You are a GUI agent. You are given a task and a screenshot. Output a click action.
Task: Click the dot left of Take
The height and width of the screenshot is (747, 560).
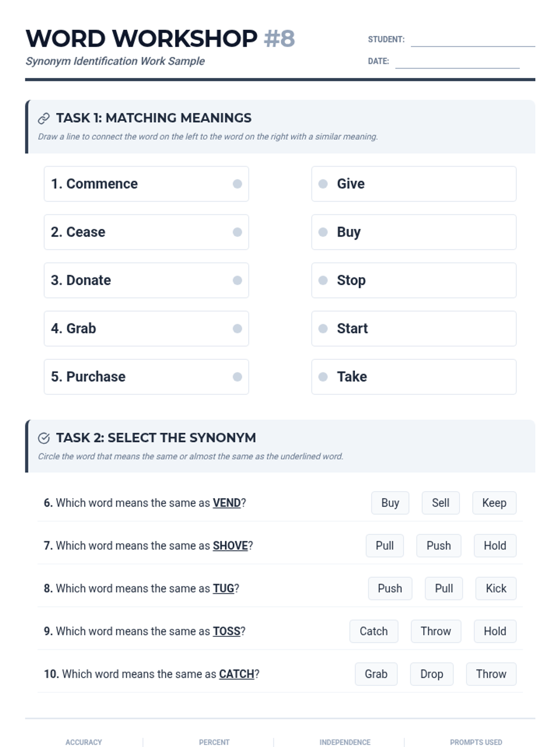(x=323, y=377)
